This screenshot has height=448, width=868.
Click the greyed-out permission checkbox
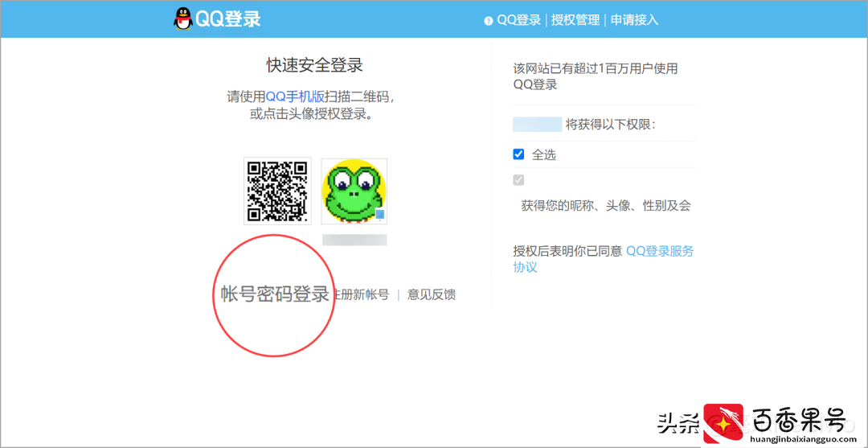click(x=518, y=180)
